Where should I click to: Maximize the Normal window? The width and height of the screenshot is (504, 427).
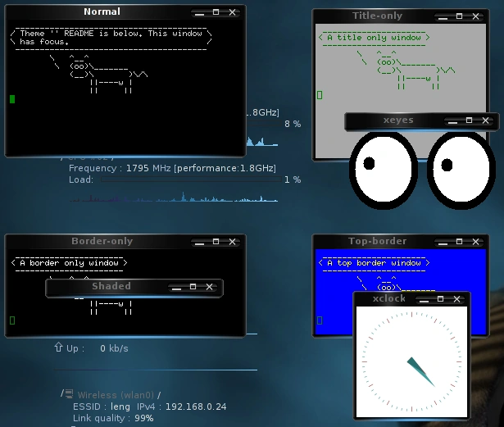point(216,12)
